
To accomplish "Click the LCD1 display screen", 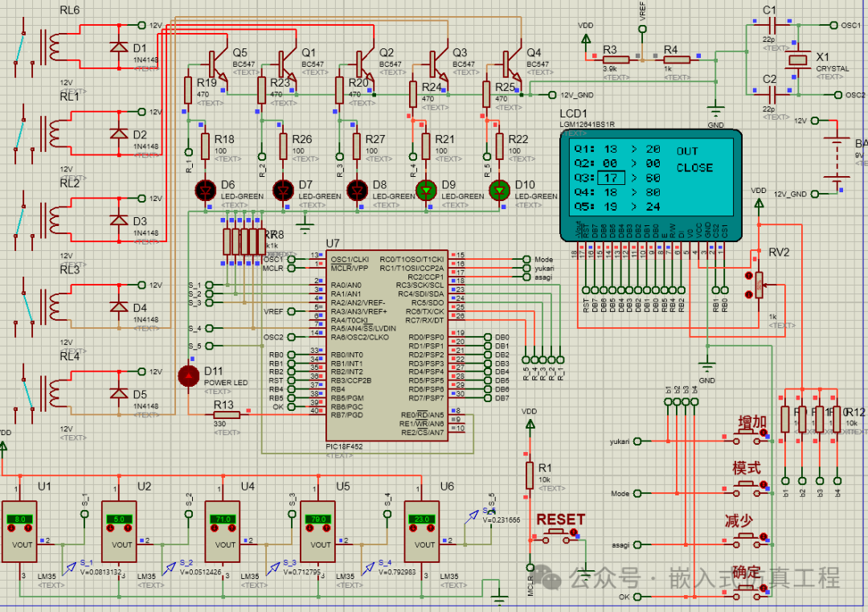I will (x=651, y=177).
